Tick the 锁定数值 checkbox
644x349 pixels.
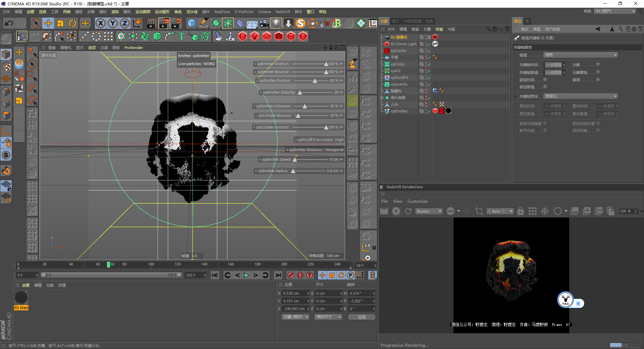click(x=545, y=87)
